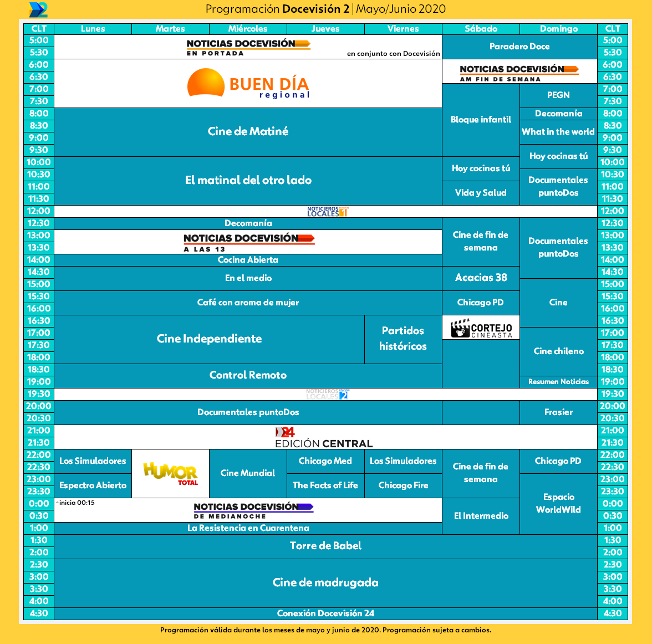
Task: Click the El Intermedio block
Action: (481, 517)
